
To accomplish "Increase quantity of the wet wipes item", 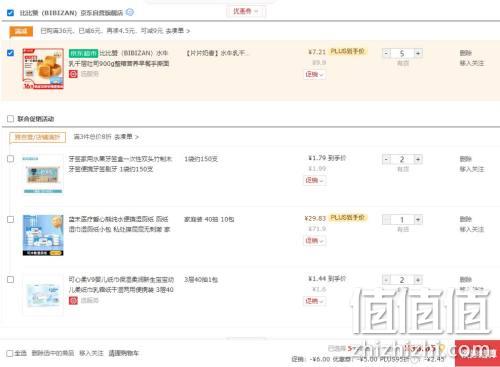I will [x=418, y=219].
